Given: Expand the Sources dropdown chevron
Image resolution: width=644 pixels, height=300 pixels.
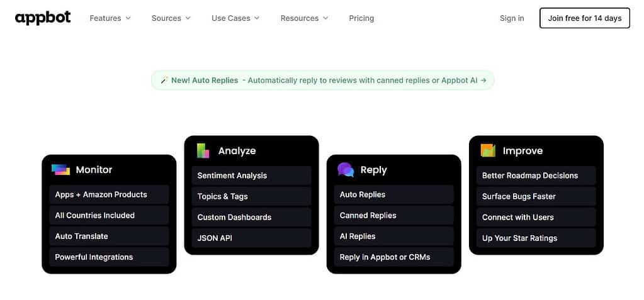Looking at the screenshot, I should click(188, 18).
